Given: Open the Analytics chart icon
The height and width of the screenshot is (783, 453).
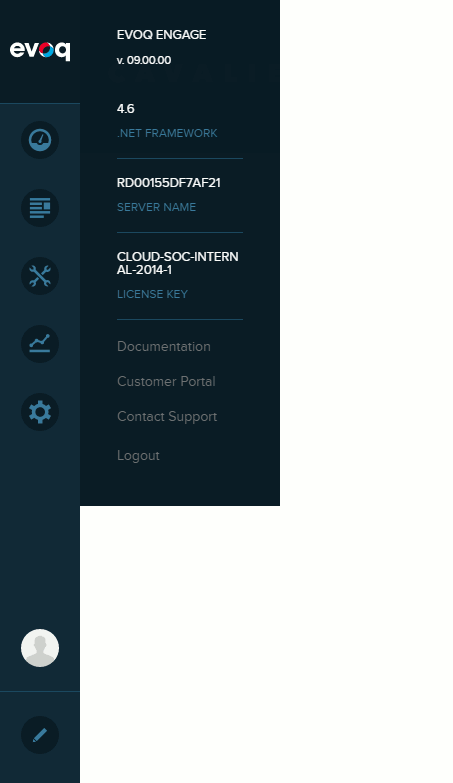Looking at the screenshot, I should [x=40, y=344].
